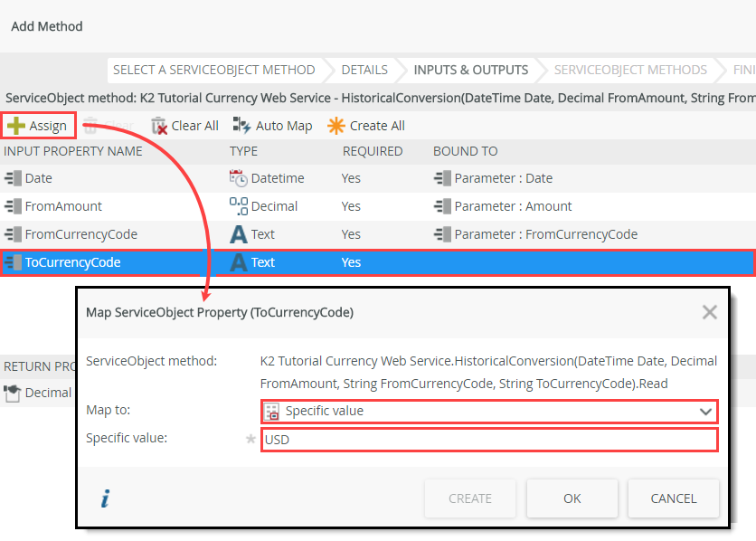Click the Clear All trash icon
This screenshot has height=541, width=756.
tap(158, 126)
